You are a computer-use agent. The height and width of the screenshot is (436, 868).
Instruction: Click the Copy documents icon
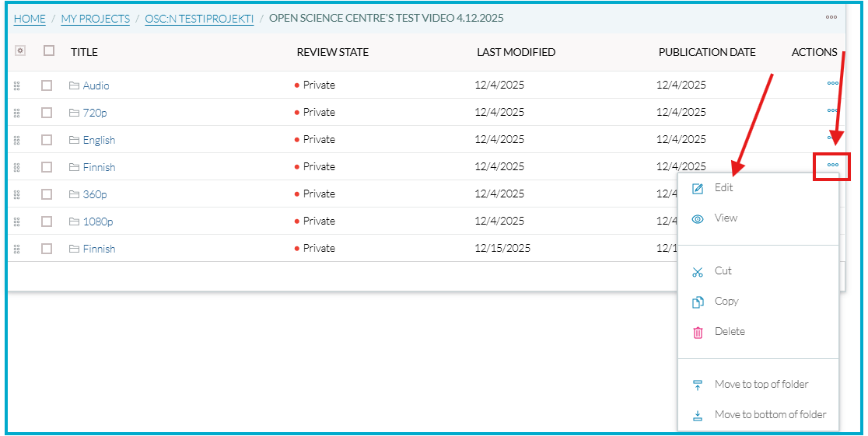698,302
